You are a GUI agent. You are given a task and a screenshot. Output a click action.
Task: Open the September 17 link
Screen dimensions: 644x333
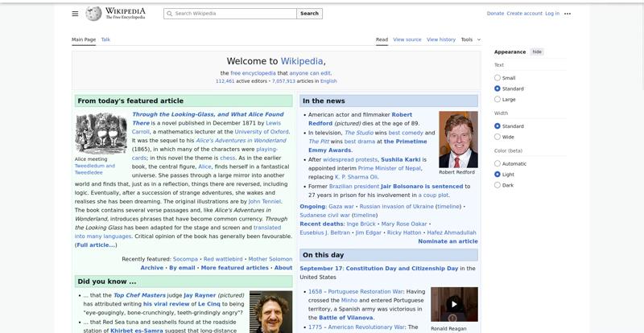click(x=320, y=269)
